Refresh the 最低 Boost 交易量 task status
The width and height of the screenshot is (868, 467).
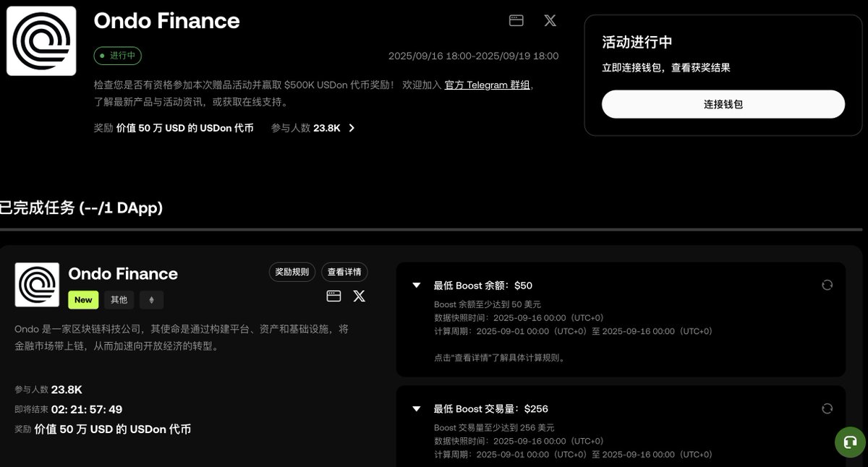tap(827, 408)
